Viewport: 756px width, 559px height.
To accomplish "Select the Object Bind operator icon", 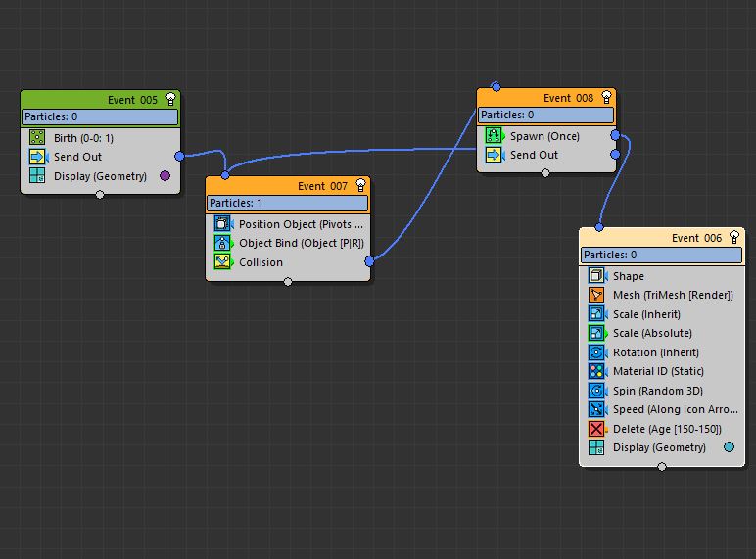I will coord(222,243).
